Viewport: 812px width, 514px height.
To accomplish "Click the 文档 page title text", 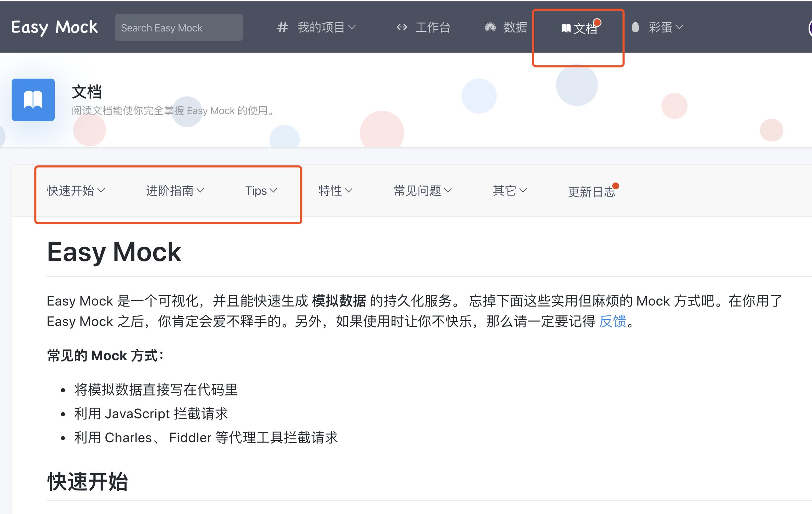I will click(87, 92).
